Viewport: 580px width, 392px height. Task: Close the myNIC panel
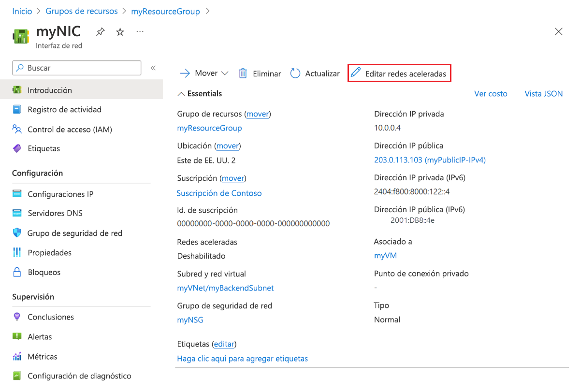pos(558,32)
